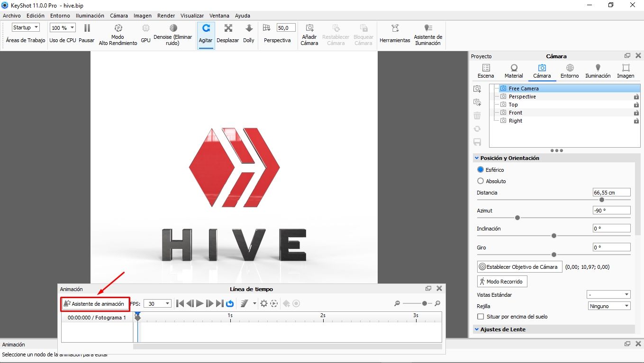This screenshot has width=644, height=363.
Task: Switch to the Entorno project tab
Action: [570, 71]
